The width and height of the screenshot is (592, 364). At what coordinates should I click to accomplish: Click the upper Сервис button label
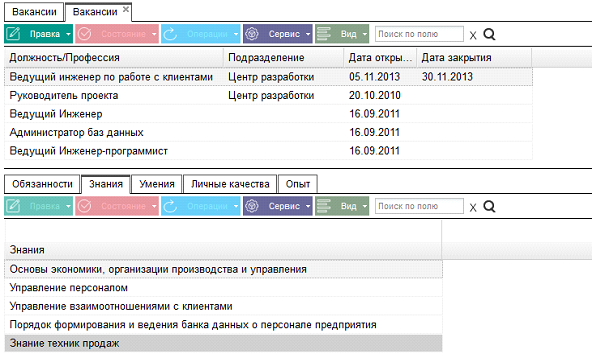pyautogui.click(x=284, y=34)
